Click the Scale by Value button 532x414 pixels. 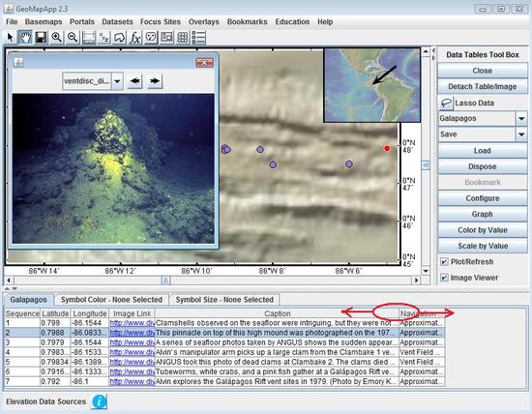point(483,246)
